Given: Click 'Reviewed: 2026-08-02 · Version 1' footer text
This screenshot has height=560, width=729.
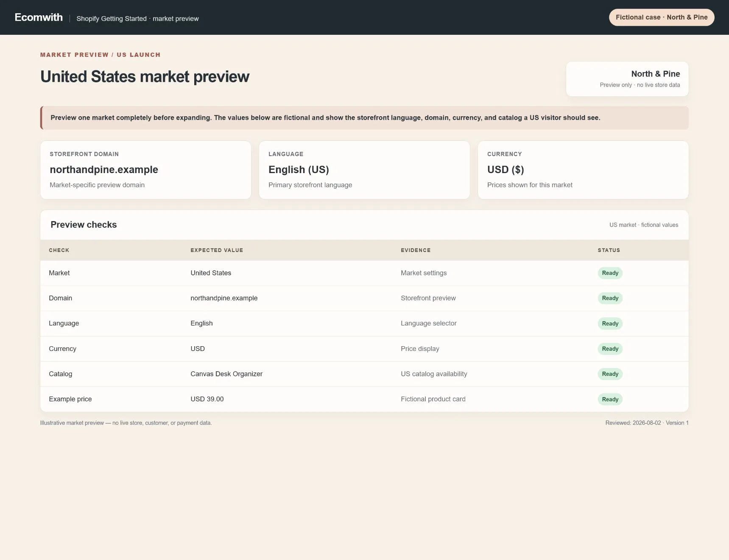Looking at the screenshot, I should 647,423.
